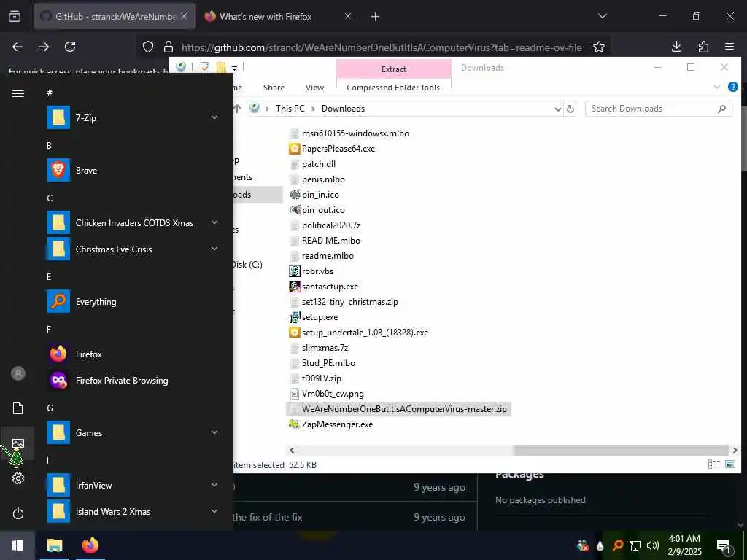The height and width of the screenshot is (560, 747).
Task: Bookmark this page with the star icon
Action: pos(599,47)
